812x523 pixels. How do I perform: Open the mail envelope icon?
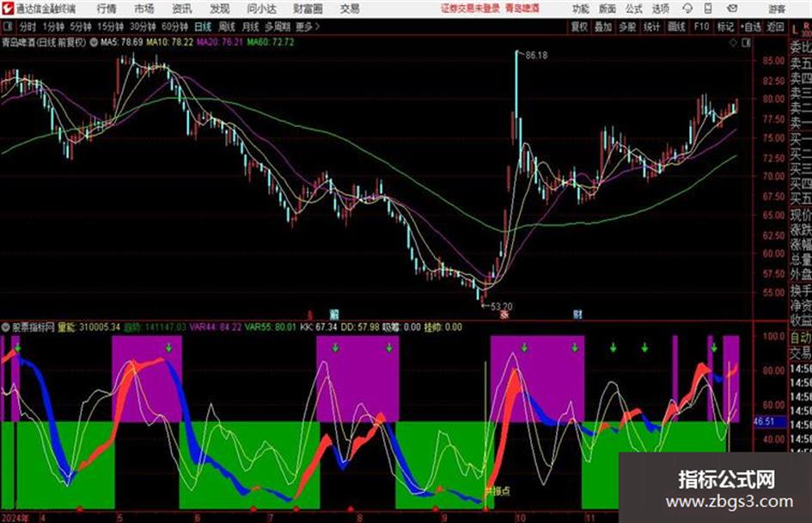(732, 9)
